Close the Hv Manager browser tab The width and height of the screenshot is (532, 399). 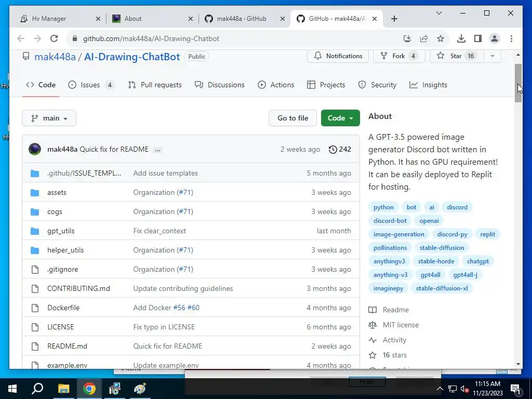[x=98, y=19]
